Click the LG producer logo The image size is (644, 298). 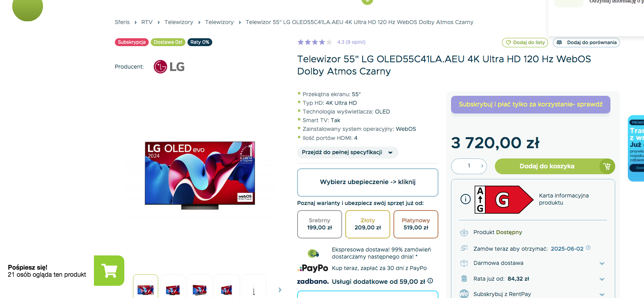[x=169, y=67]
